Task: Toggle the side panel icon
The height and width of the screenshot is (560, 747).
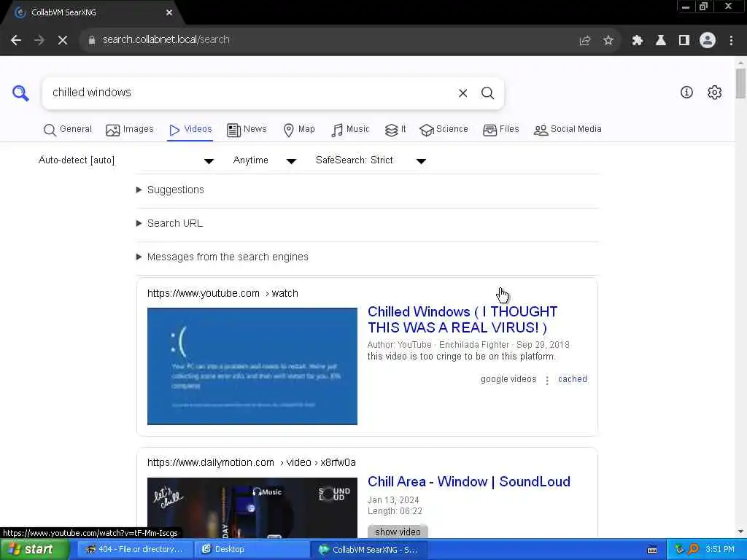Action: pyautogui.click(x=684, y=41)
